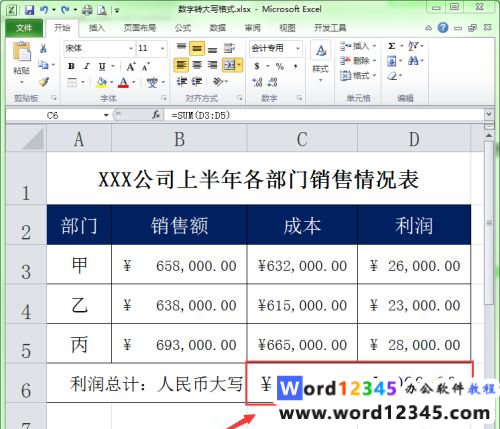The height and width of the screenshot is (429, 500).
Task: Open the 样式 styles button
Action: pos(320,62)
